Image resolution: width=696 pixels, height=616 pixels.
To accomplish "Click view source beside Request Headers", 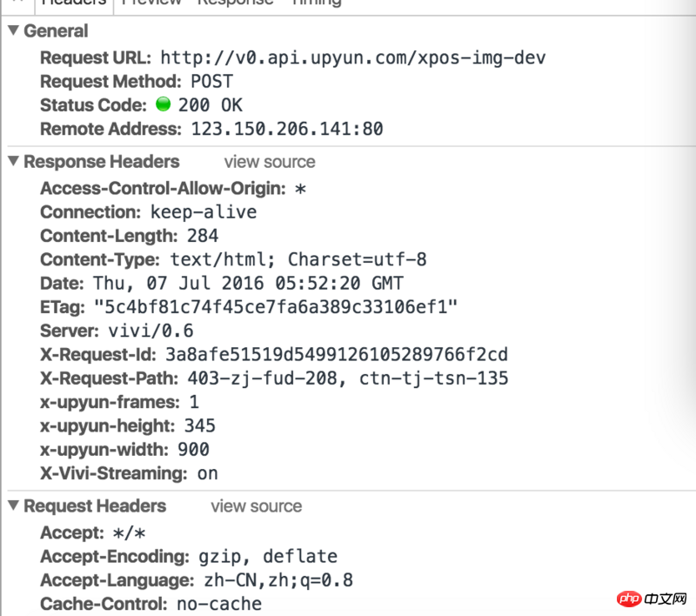I will (x=256, y=506).
